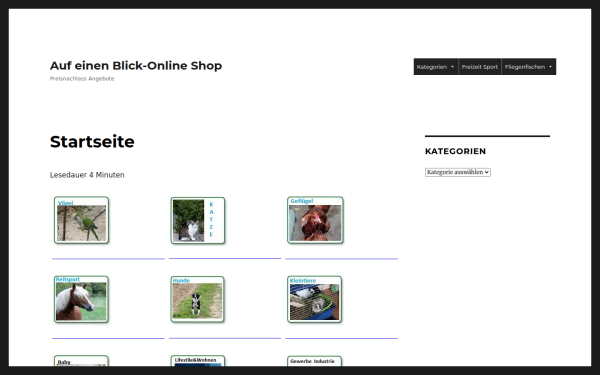Expand the Fliegenfischen menu arrow
The height and width of the screenshot is (375, 600).
point(551,67)
